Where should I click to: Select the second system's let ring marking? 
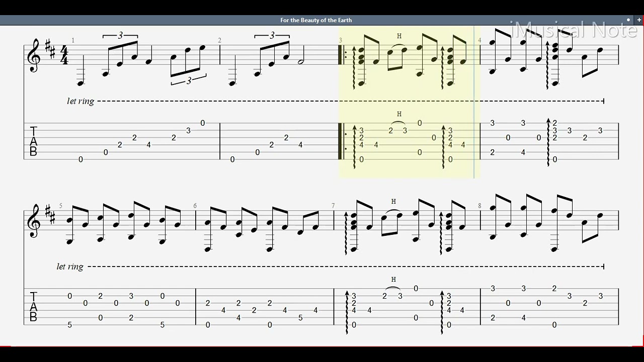70,266
